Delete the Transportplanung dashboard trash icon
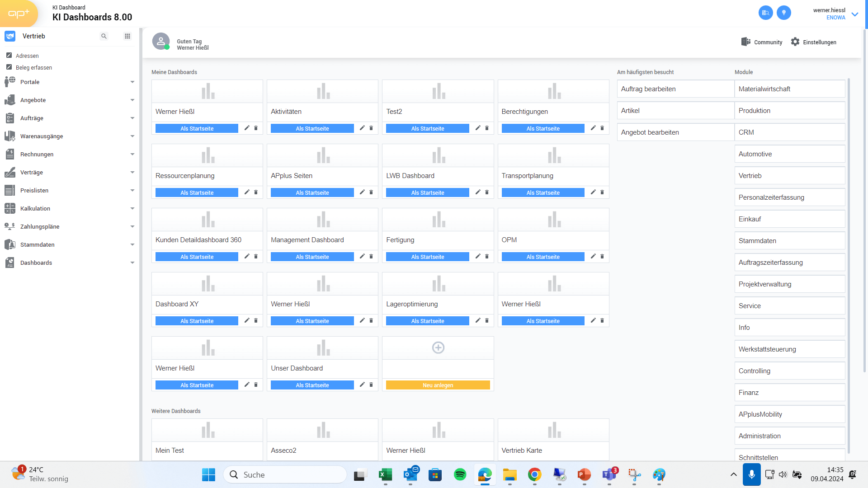Screen dimensions: 868x488 (x=602, y=192)
